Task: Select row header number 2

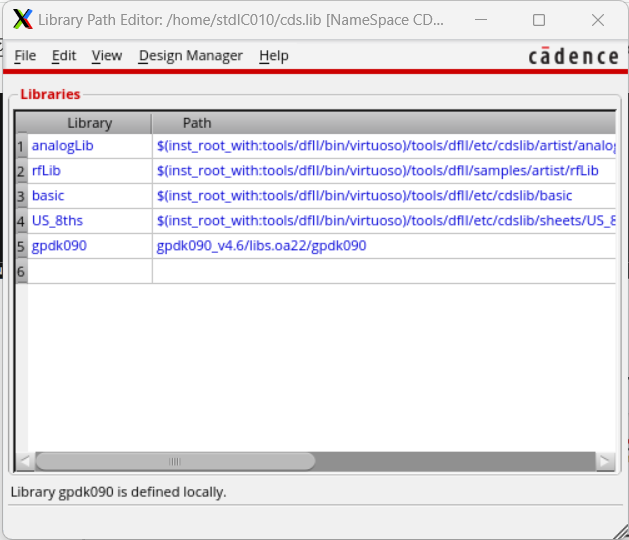Action: pos(21,171)
